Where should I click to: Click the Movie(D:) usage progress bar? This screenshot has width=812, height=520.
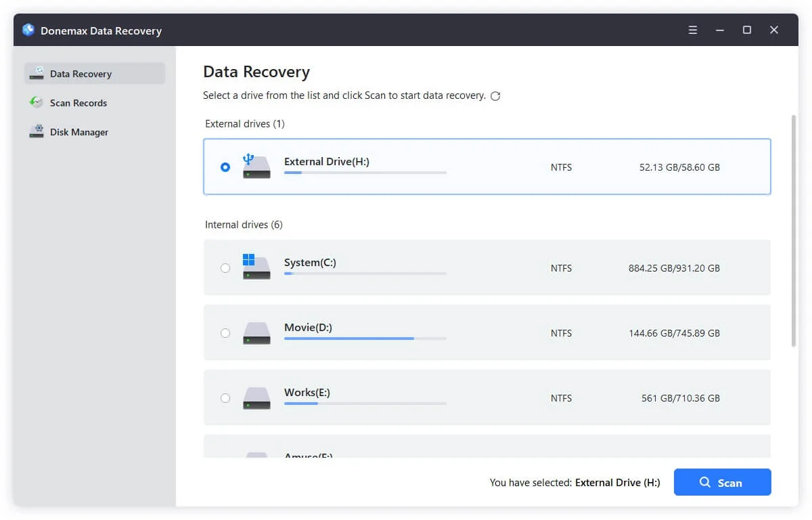tap(365, 337)
